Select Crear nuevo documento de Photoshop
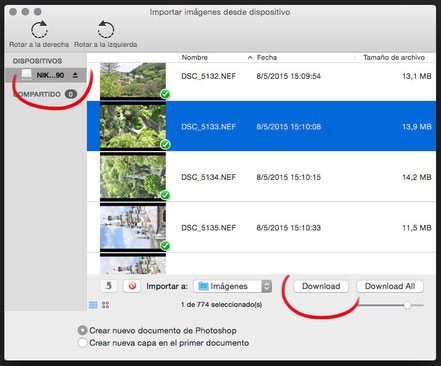 (x=82, y=330)
